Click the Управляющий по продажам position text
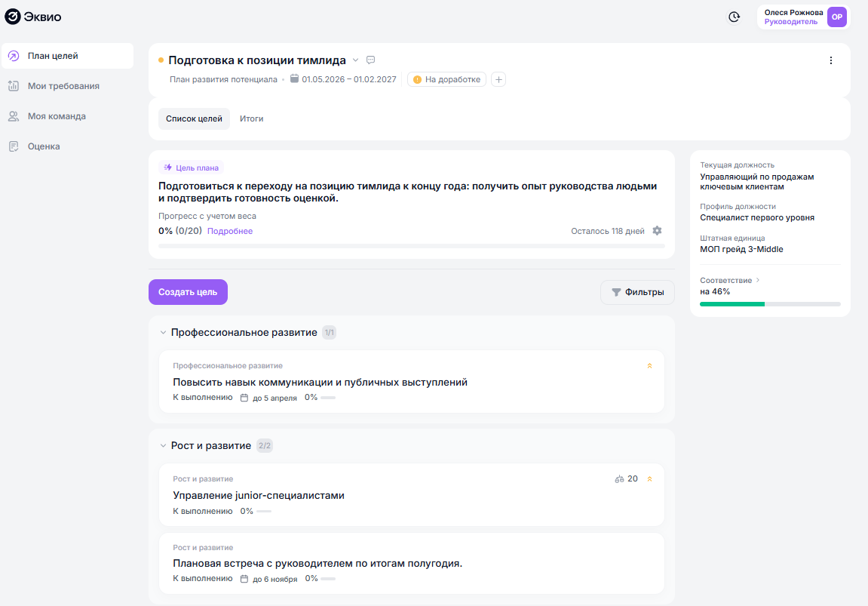This screenshot has width=868, height=606. coord(756,182)
